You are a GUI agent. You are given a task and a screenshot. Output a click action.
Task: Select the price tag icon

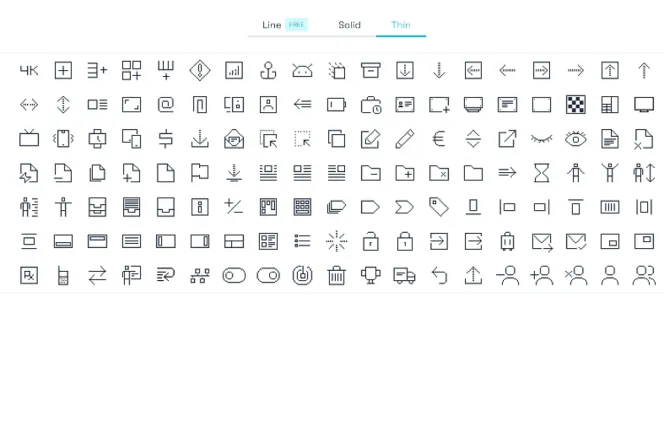click(438, 207)
